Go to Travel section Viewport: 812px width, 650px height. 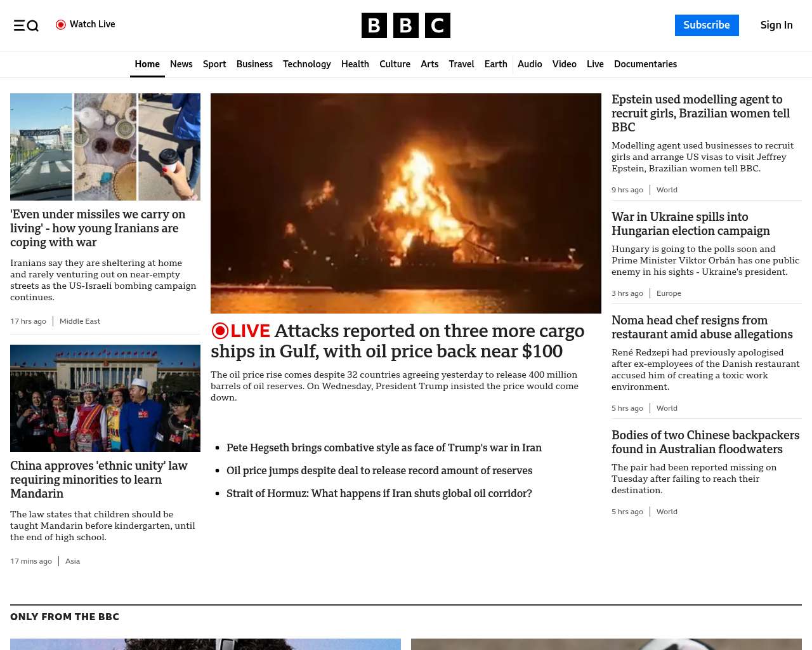[x=461, y=64]
